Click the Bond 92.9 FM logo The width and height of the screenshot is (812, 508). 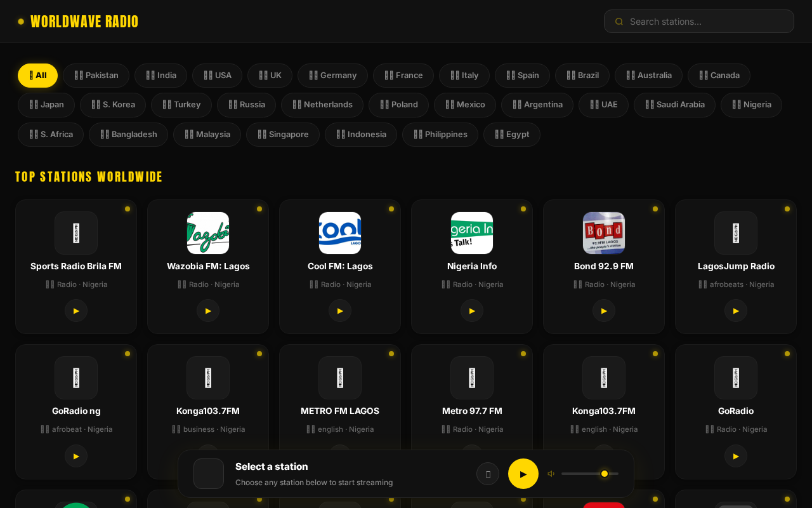[604, 233]
